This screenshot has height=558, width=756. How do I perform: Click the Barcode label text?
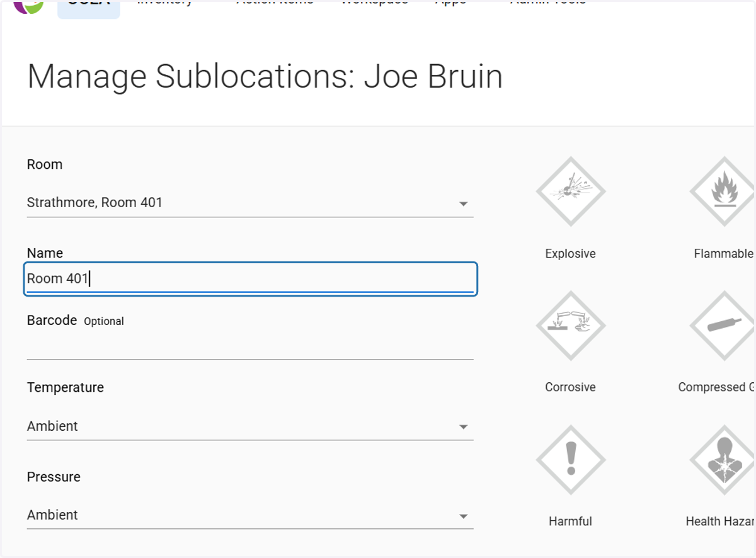click(52, 320)
